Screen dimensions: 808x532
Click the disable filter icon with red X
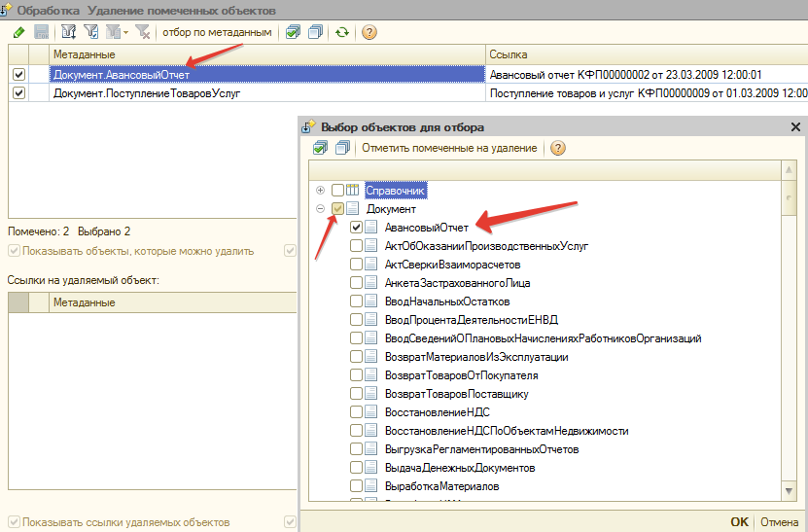tap(143, 32)
